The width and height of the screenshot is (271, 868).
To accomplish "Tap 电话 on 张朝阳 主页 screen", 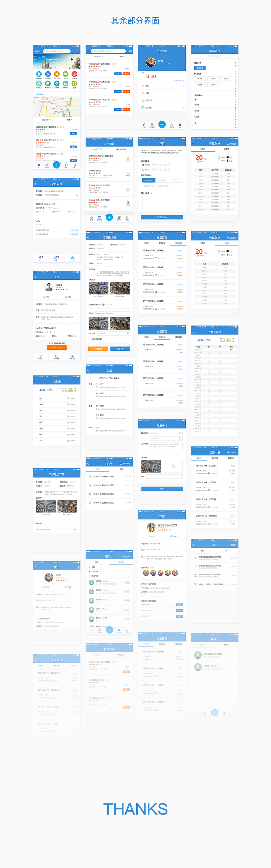I will (x=46, y=297).
